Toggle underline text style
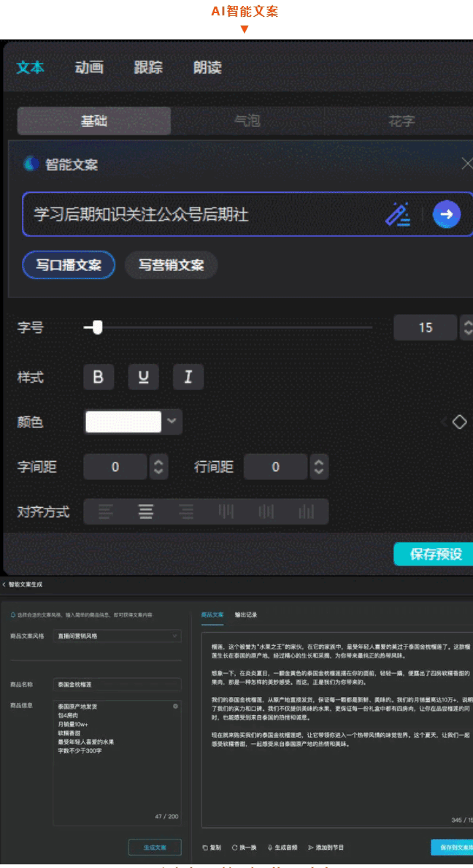473x868 pixels. [144, 377]
